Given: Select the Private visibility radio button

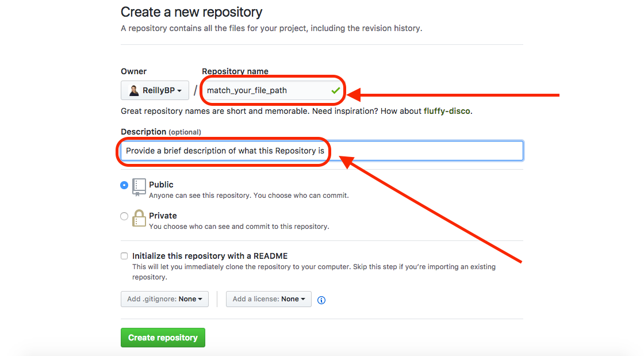Looking at the screenshot, I should [x=124, y=216].
